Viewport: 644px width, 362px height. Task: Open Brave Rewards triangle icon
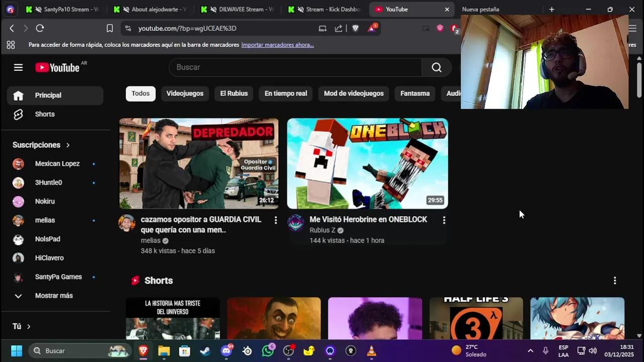click(372, 28)
